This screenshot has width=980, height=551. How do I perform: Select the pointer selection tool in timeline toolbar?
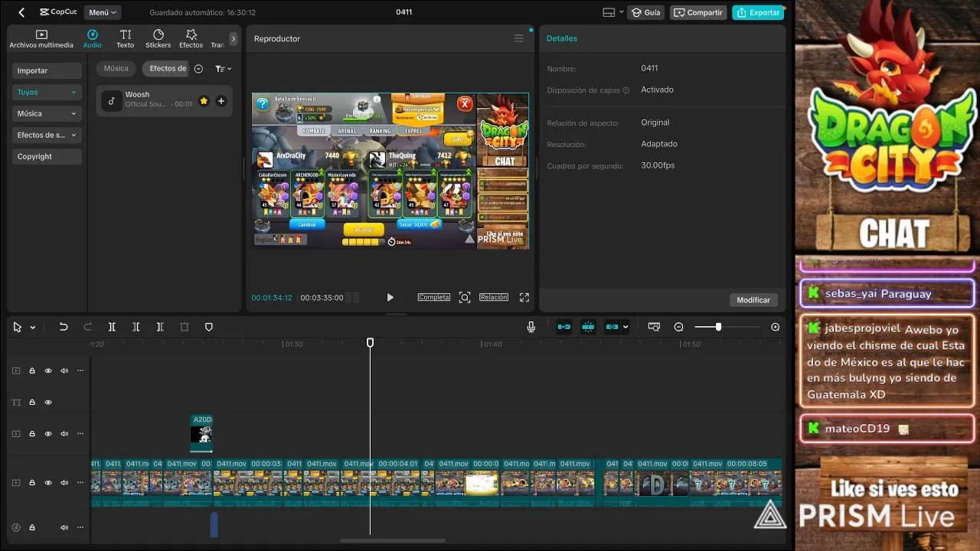tap(18, 327)
